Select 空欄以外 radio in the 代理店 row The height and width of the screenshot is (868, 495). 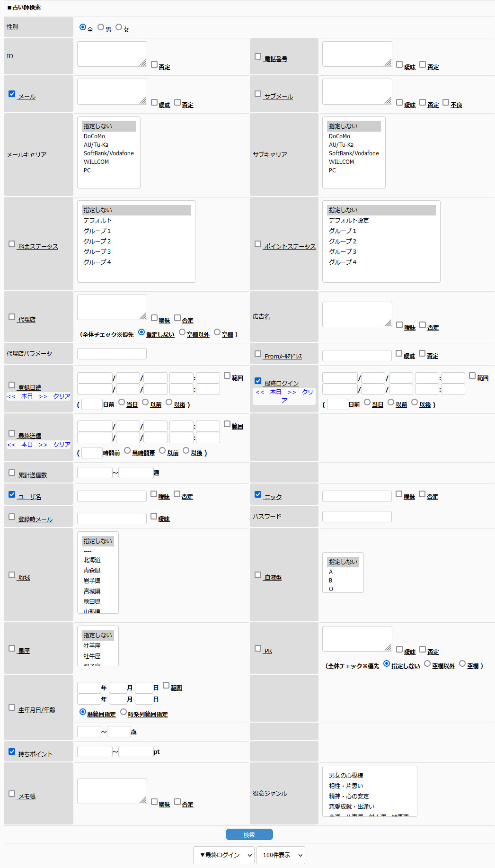point(182,332)
